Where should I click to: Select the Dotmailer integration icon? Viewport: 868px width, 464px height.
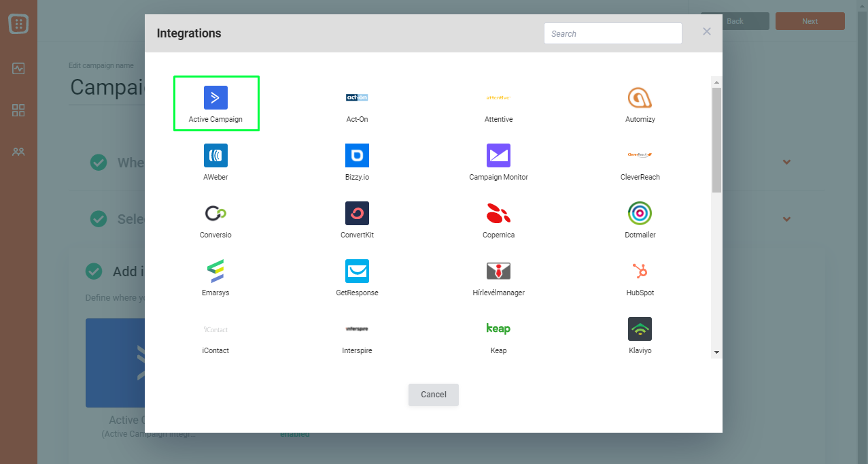(x=640, y=213)
